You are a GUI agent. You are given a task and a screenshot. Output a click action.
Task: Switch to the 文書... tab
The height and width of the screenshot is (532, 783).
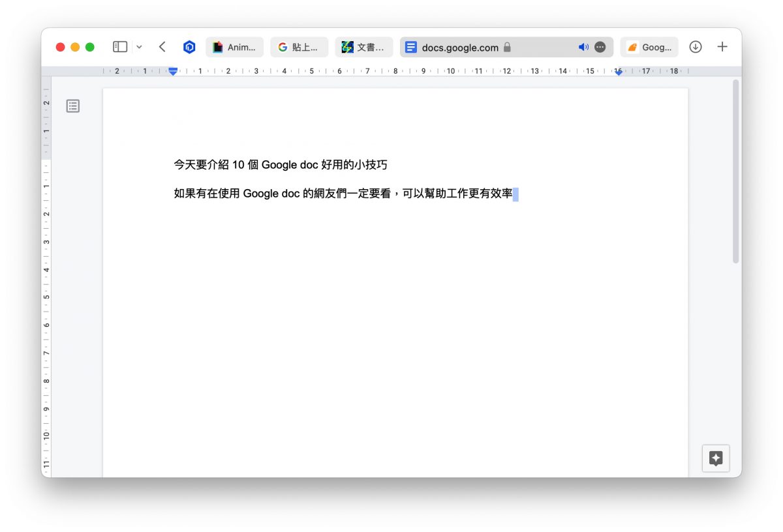pos(364,47)
